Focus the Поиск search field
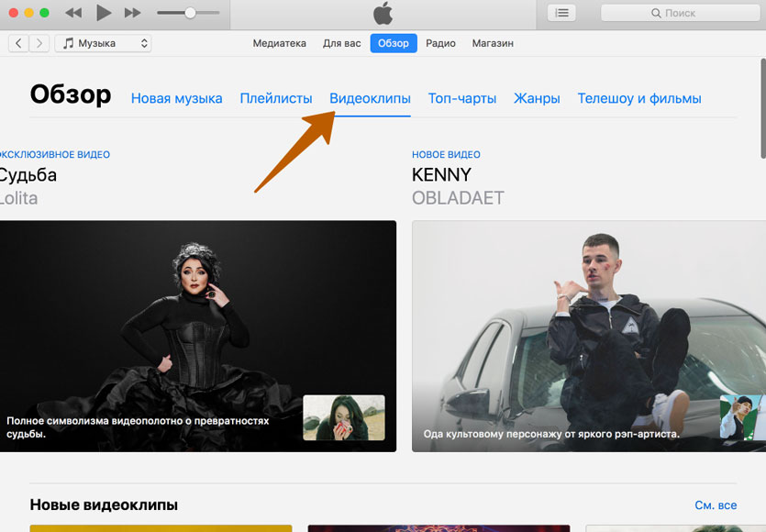Image resolution: width=766 pixels, height=532 pixels. pos(680,13)
